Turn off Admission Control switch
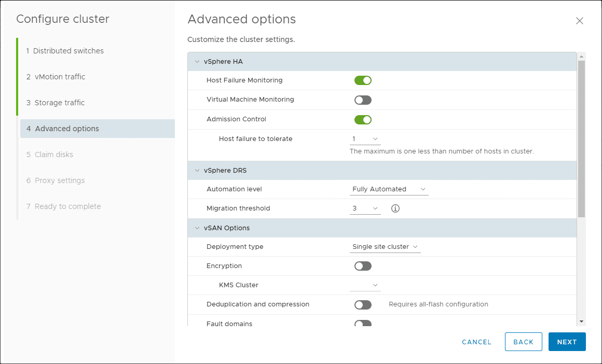The height and width of the screenshot is (364, 602). tap(363, 120)
